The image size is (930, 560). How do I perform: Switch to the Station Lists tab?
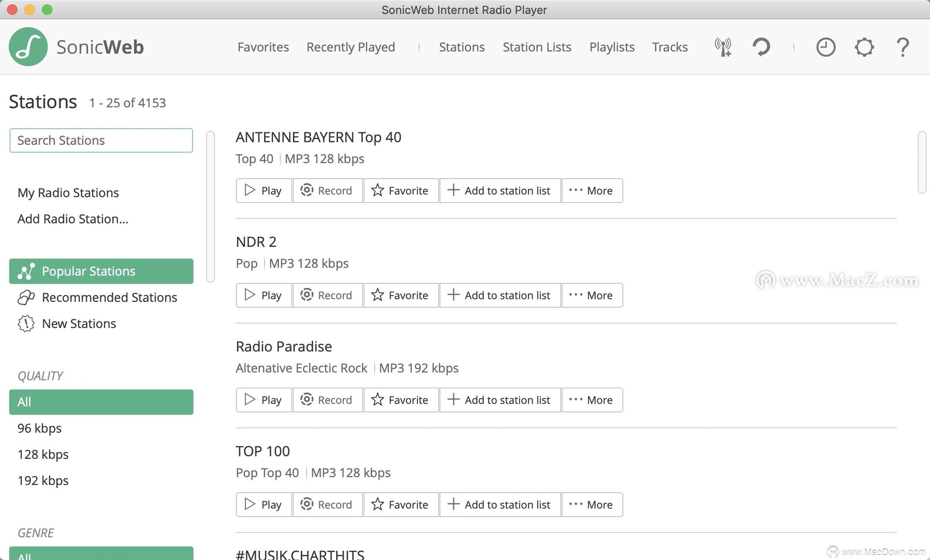pos(537,47)
